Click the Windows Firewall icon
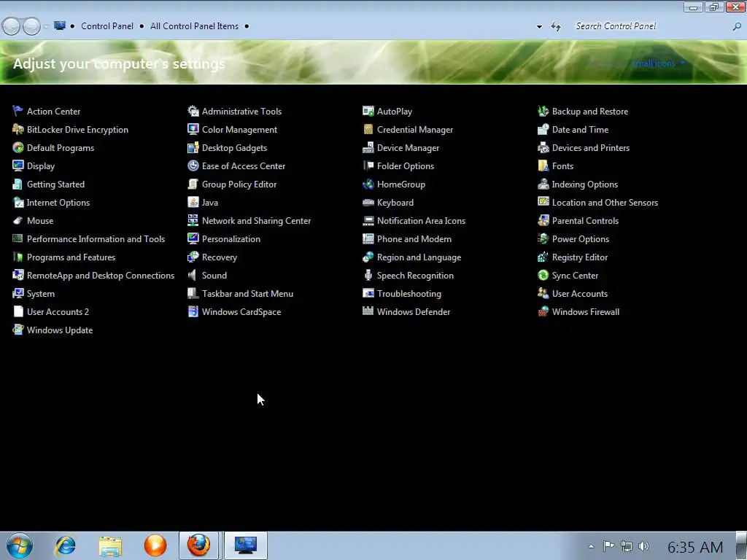This screenshot has width=747, height=560. 543,311
